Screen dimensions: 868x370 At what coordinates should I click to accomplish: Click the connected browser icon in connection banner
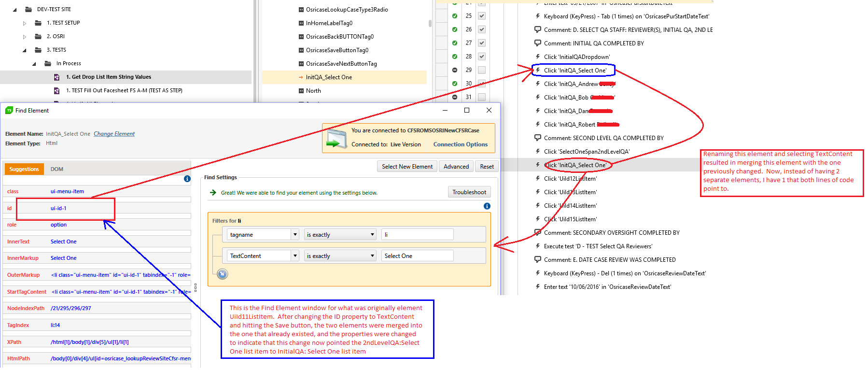336,139
